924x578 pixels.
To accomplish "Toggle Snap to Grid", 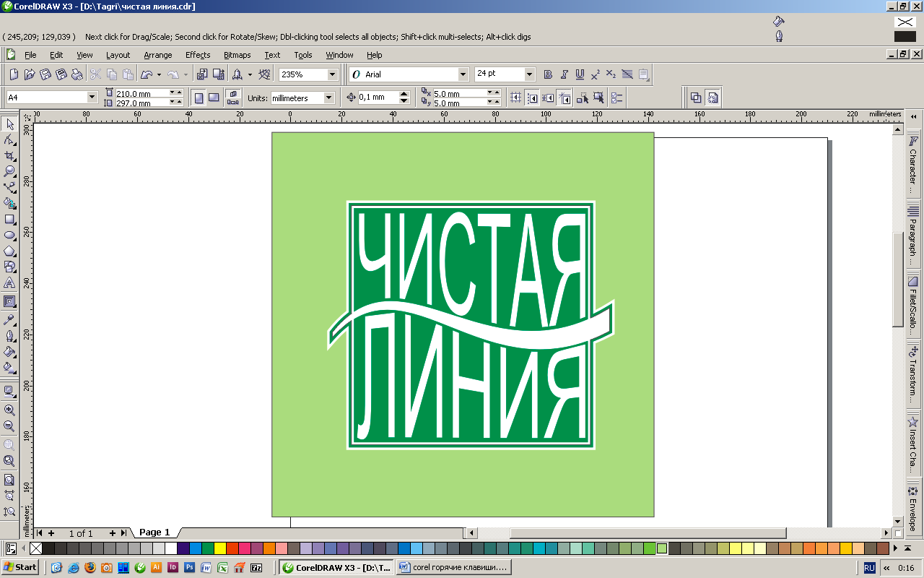I will point(516,98).
